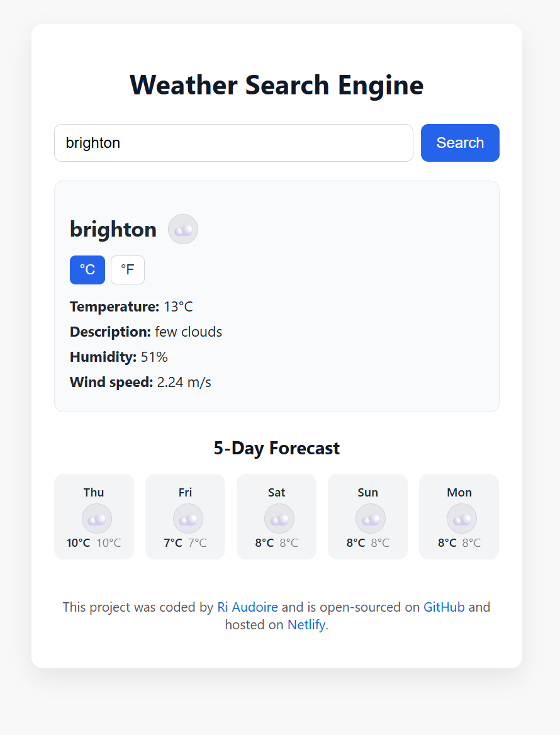Switch temperature units to Celsius
The width and height of the screenshot is (560, 735).
pos(87,270)
